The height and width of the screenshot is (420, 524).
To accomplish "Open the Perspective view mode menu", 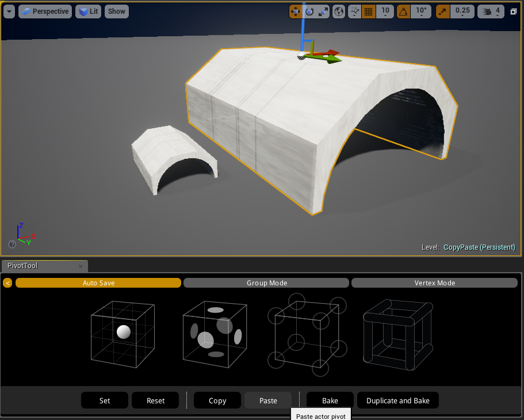I will coord(45,12).
